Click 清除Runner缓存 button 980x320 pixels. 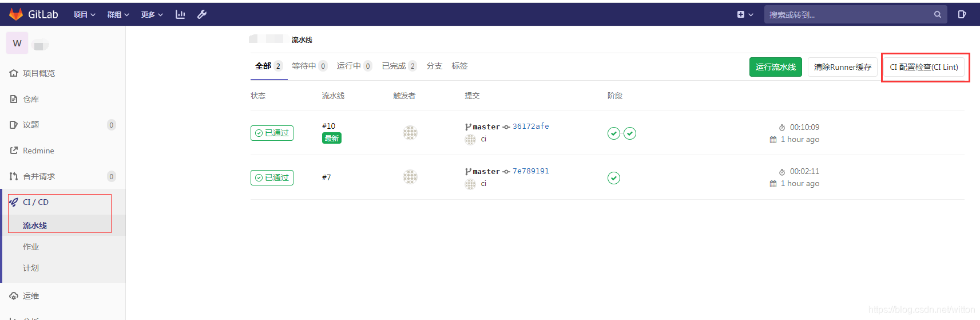tap(843, 67)
